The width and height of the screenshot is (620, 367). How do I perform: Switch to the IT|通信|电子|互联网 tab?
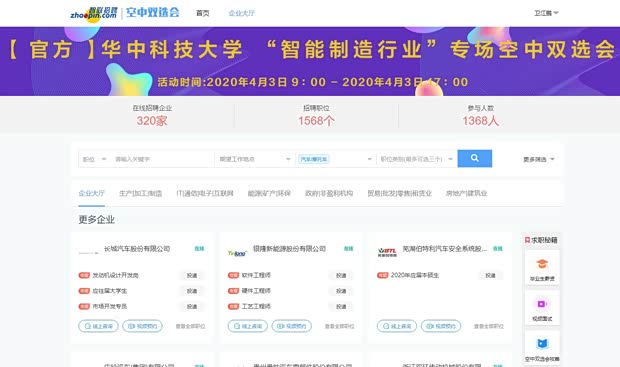click(x=205, y=193)
